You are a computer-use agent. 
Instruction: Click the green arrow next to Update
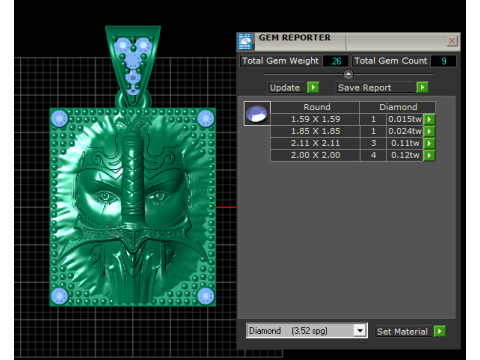coord(313,87)
